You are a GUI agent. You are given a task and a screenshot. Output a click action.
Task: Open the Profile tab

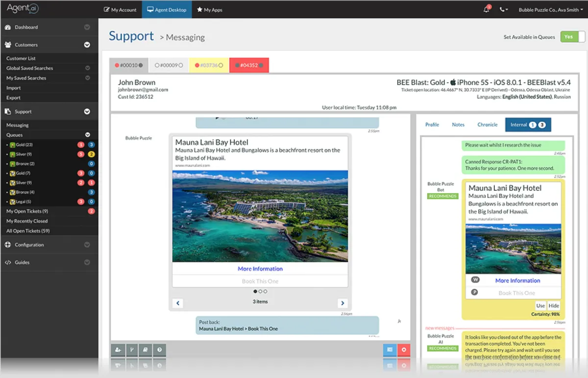432,125
